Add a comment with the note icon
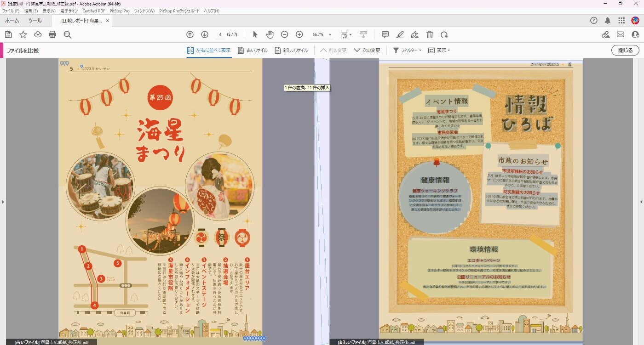This screenshot has height=345, width=644. point(385,34)
